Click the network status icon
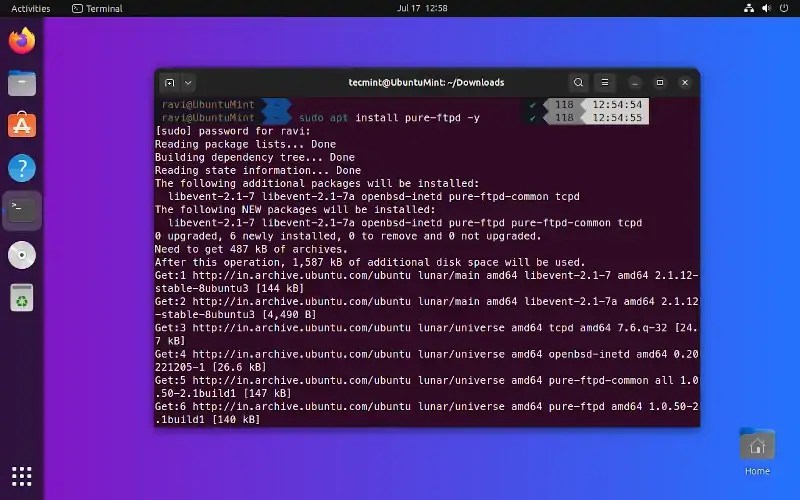The width and height of the screenshot is (800, 500). (748, 8)
